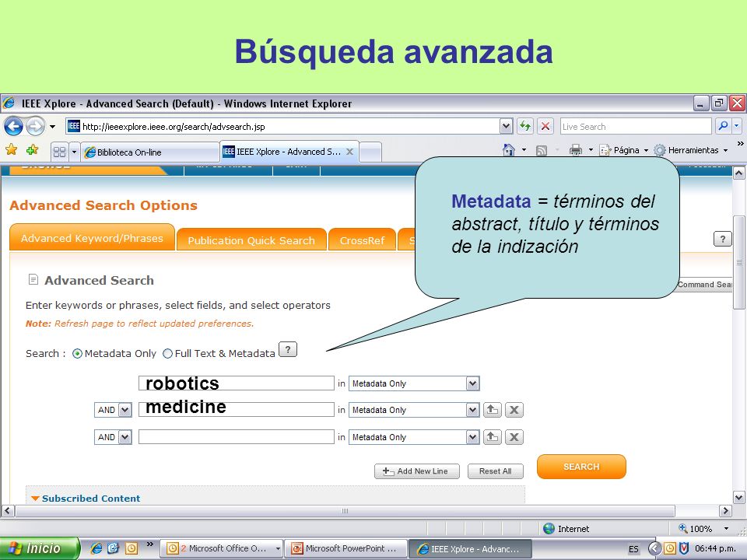Click help icon beside Full Text & Metadata

pyautogui.click(x=288, y=349)
